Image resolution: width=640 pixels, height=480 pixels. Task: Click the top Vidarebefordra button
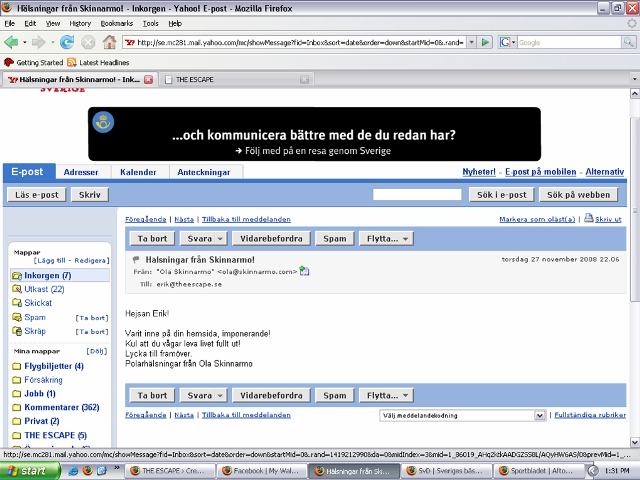click(x=271, y=239)
